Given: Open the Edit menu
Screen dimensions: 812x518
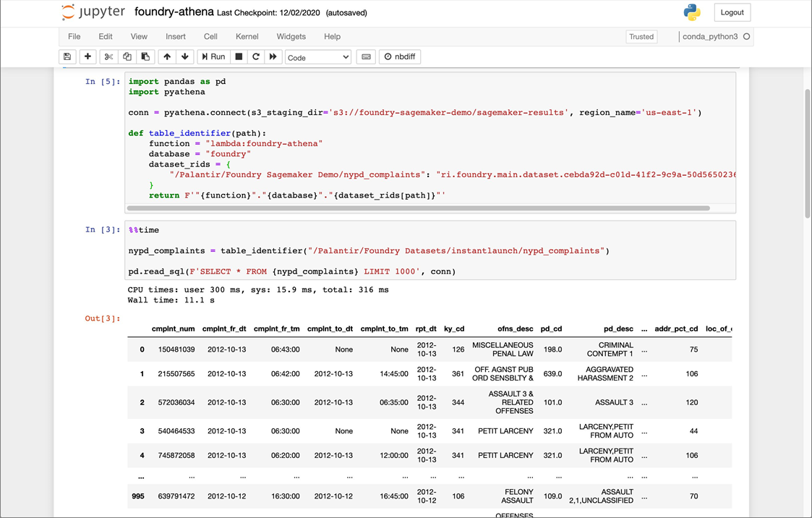Looking at the screenshot, I should coord(106,36).
